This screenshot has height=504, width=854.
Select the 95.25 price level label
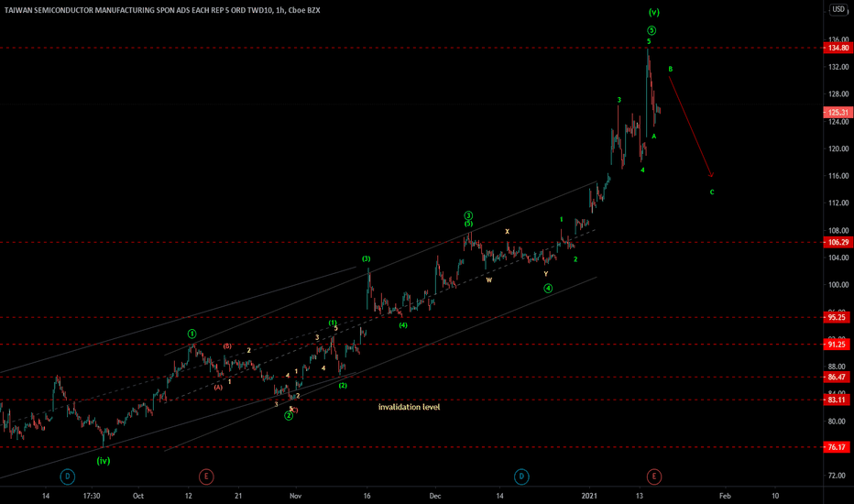[x=838, y=317]
